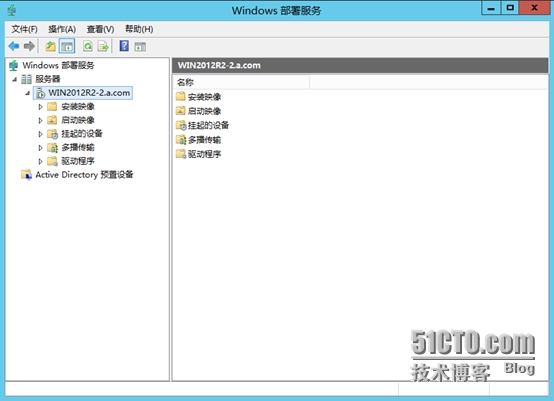This screenshot has height=401, width=554.
Task: Toggle the console tree pane icon
Action: (x=67, y=46)
